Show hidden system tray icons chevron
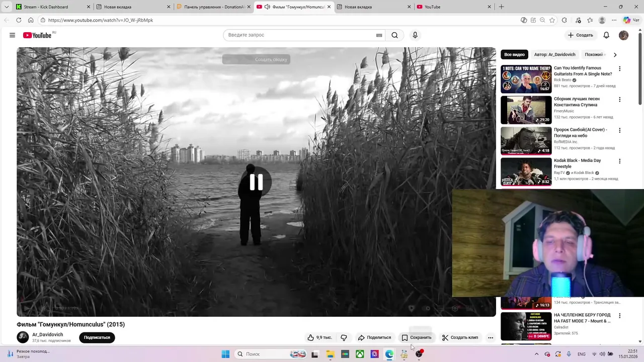644x362 pixels. tap(536, 354)
